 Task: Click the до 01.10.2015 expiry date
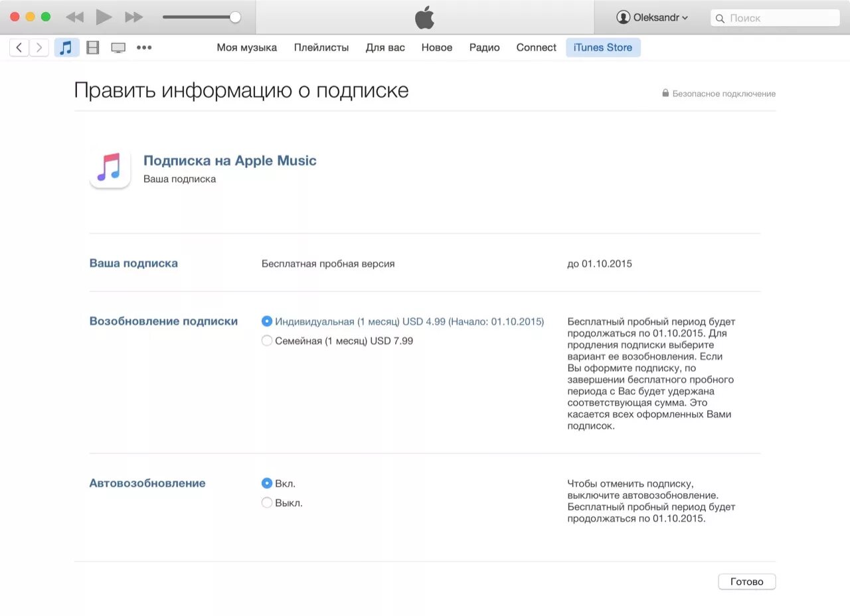(x=600, y=264)
